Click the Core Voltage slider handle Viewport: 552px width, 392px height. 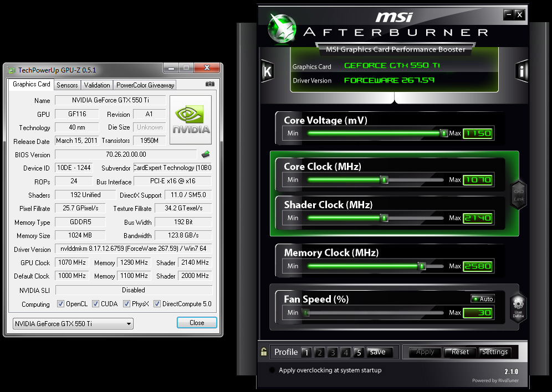[x=444, y=133]
